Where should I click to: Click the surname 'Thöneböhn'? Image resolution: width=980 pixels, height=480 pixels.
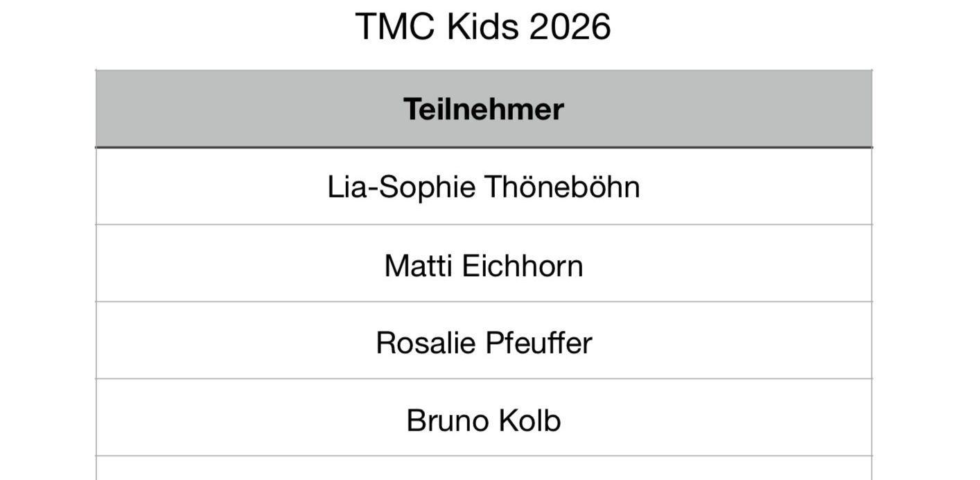(x=561, y=187)
